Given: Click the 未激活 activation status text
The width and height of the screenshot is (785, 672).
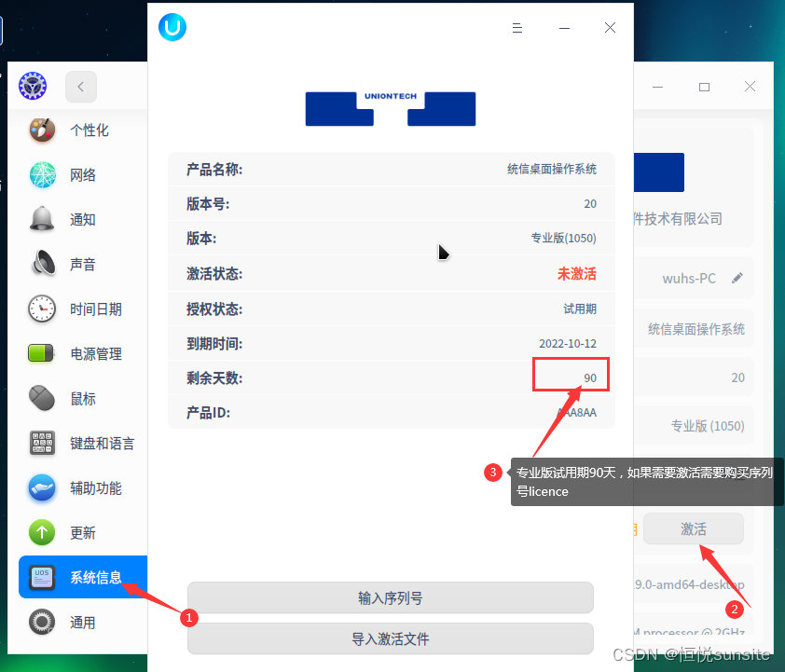Looking at the screenshot, I should click(577, 274).
